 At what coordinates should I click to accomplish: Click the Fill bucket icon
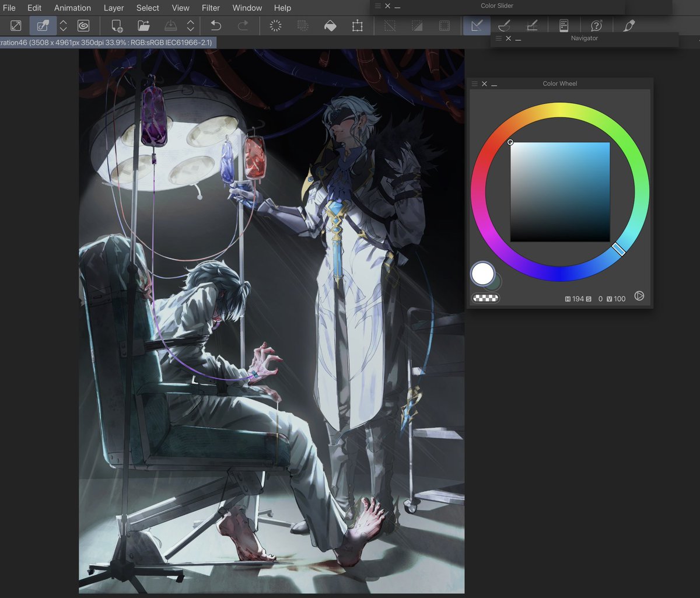(330, 26)
